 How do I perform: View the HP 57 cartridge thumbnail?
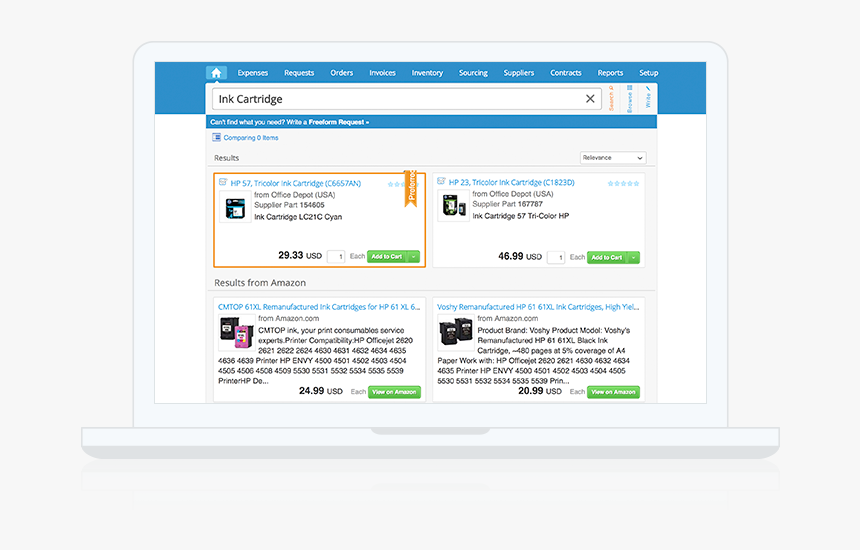point(235,207)
